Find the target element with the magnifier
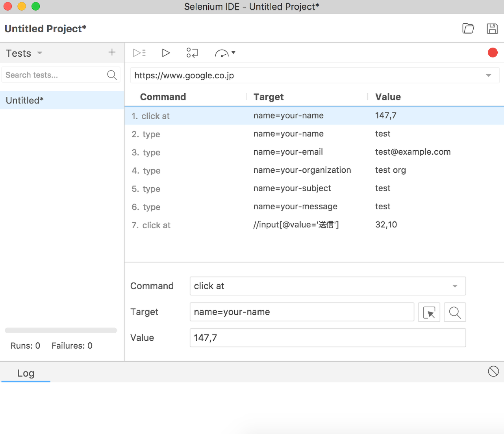The image size is (504, 434). [455, 312]
